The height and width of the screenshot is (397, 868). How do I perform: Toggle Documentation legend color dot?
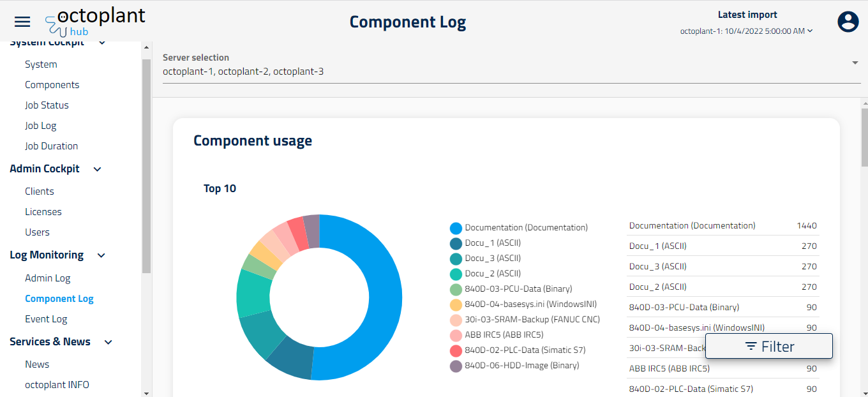pos(456,228)
